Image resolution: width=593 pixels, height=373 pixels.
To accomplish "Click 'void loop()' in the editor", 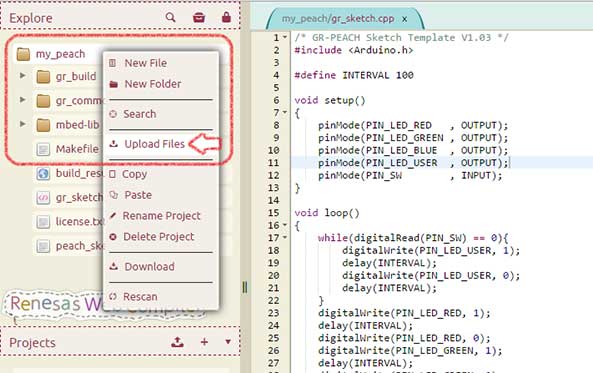I will (327, 213).
